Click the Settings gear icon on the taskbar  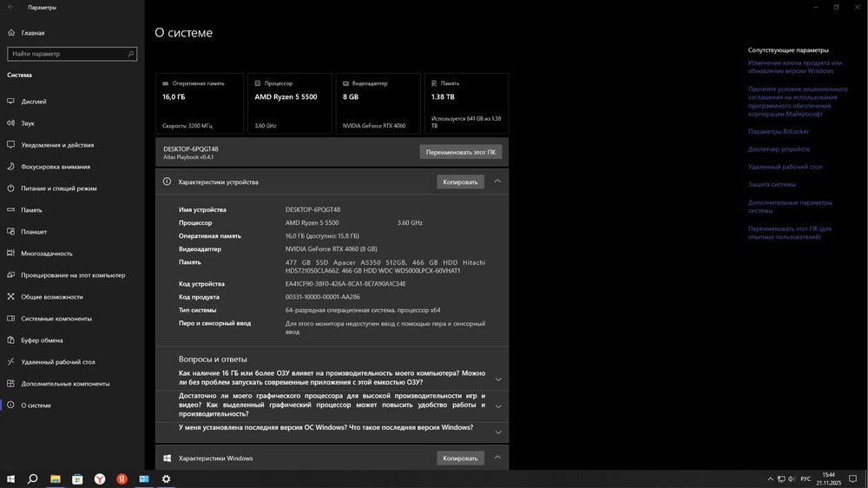[x=166, y=479]
